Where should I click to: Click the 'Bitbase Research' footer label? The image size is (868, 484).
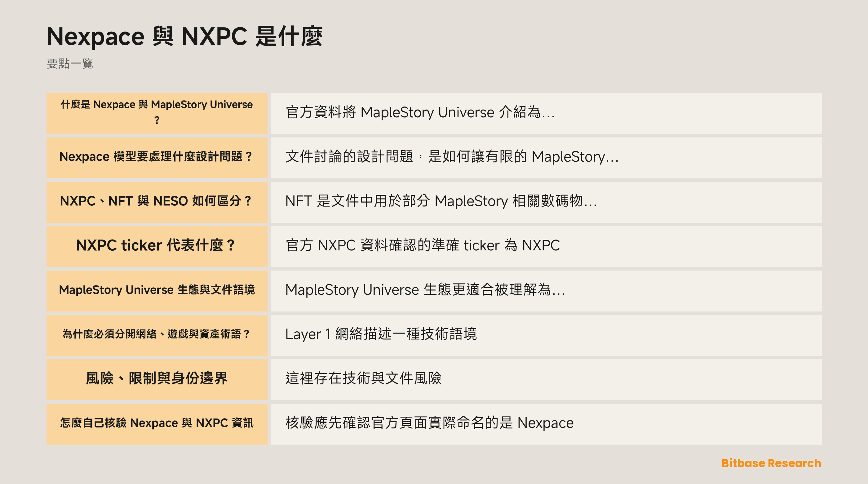pyautogui.click(x=771, y=463)
